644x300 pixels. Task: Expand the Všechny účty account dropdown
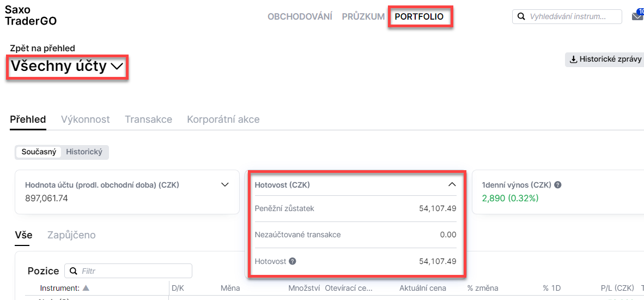[x=68, y=67]
